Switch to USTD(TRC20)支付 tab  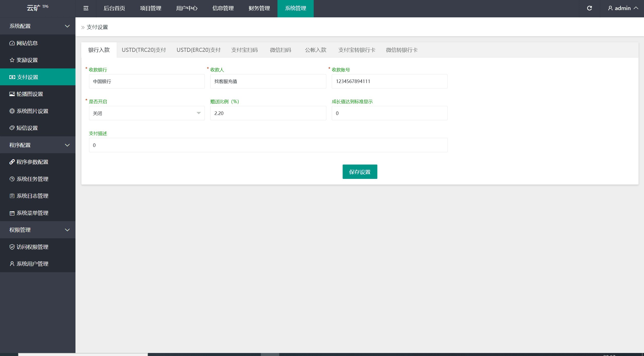click(x=144, y=50)
